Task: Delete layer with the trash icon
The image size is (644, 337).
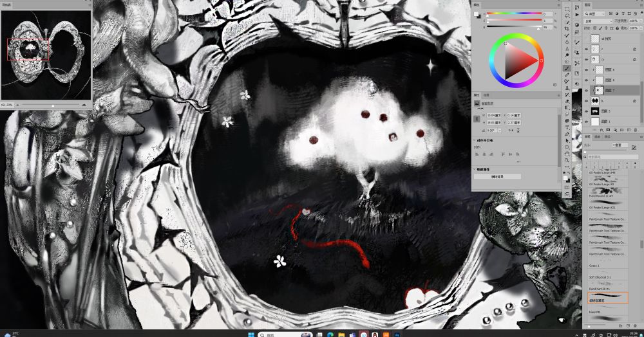Action: (x=636, y=130)
